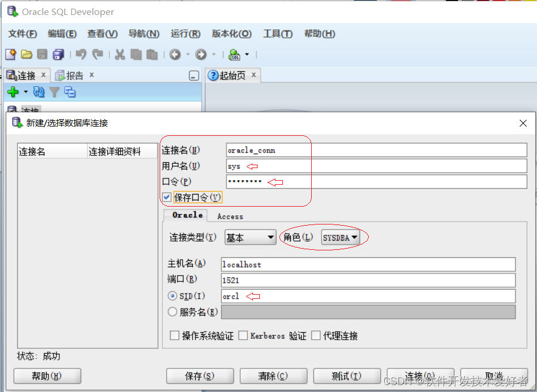Open the 运行(R) menu
Screen dimensions: 537x392
[186, 33]
